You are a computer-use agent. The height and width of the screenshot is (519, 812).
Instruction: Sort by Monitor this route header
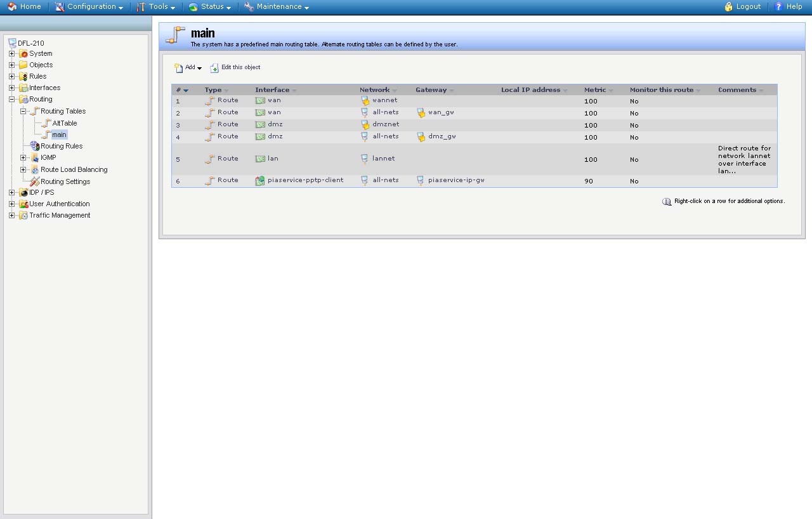click(x=665, y=90)
